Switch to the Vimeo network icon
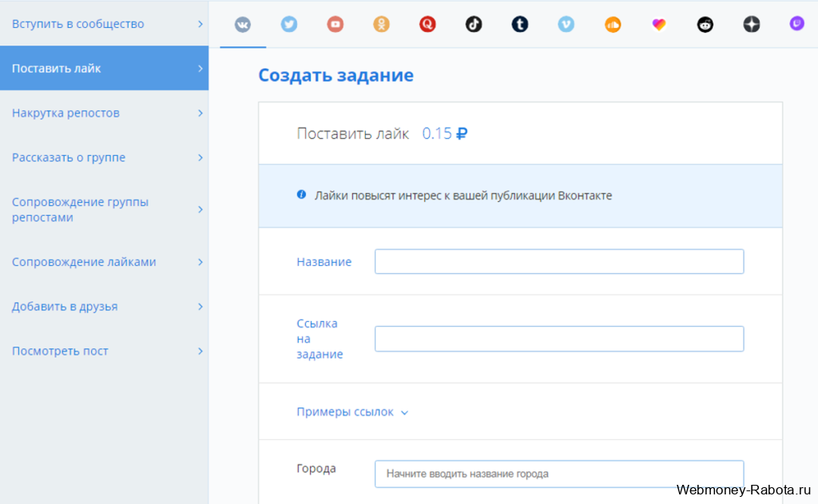 pyautogui.click(x=566, y=24)
